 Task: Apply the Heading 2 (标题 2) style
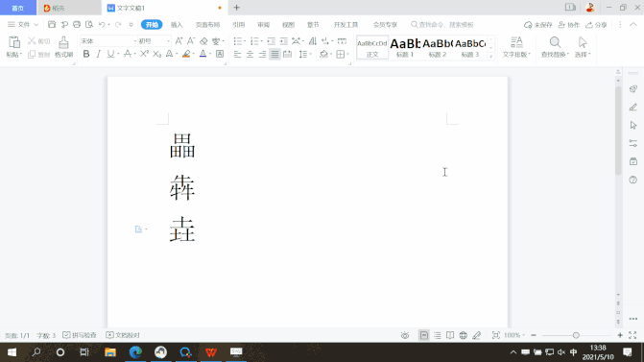click(x=438, y=47)
